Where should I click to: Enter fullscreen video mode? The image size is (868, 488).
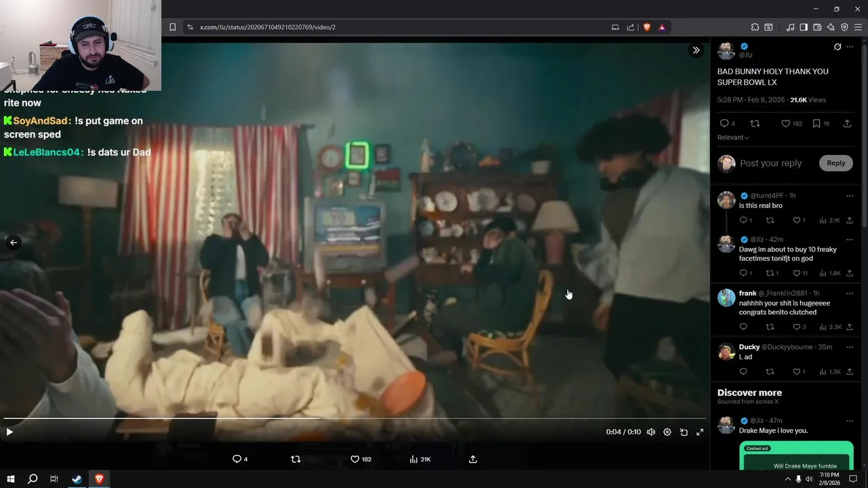click(x=700, y=432)
